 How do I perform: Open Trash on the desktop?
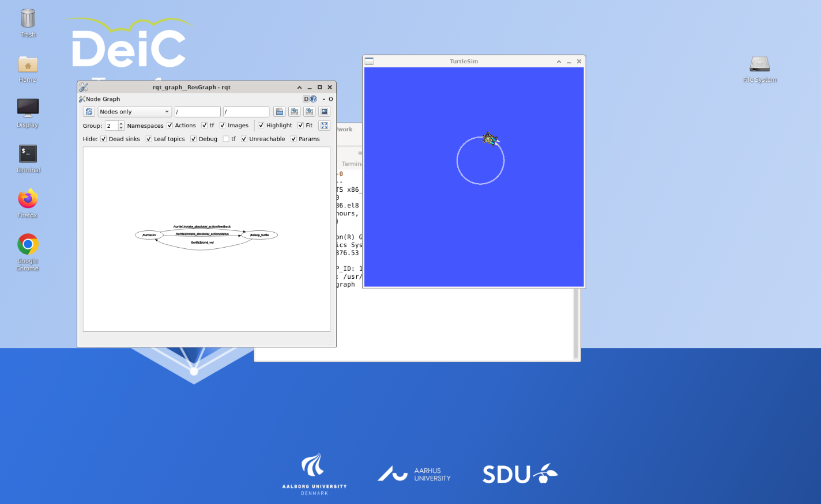tap(28, 23)
